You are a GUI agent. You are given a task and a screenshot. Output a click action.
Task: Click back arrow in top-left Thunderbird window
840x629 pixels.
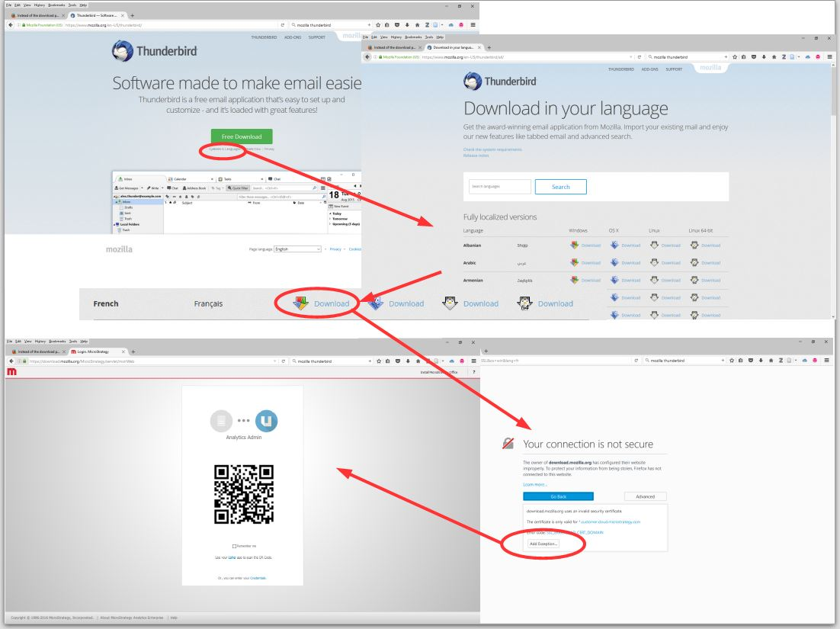point(11,24)
